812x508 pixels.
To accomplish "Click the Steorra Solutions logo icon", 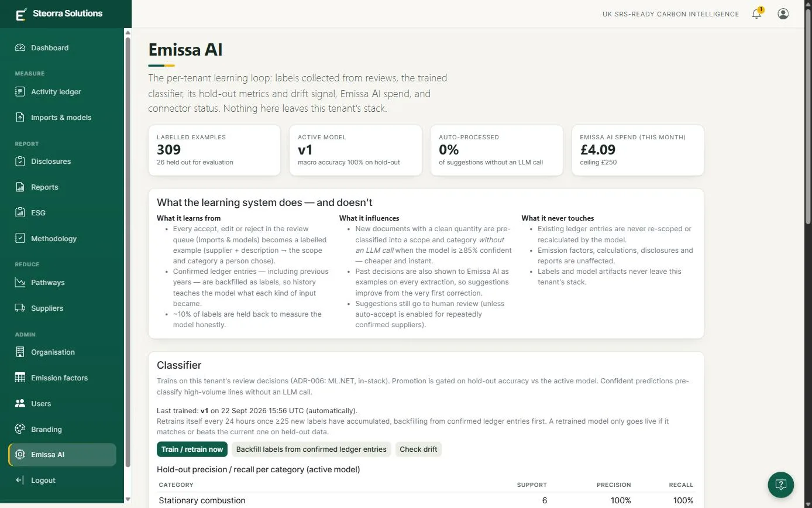I will click(x=21, y=14).
